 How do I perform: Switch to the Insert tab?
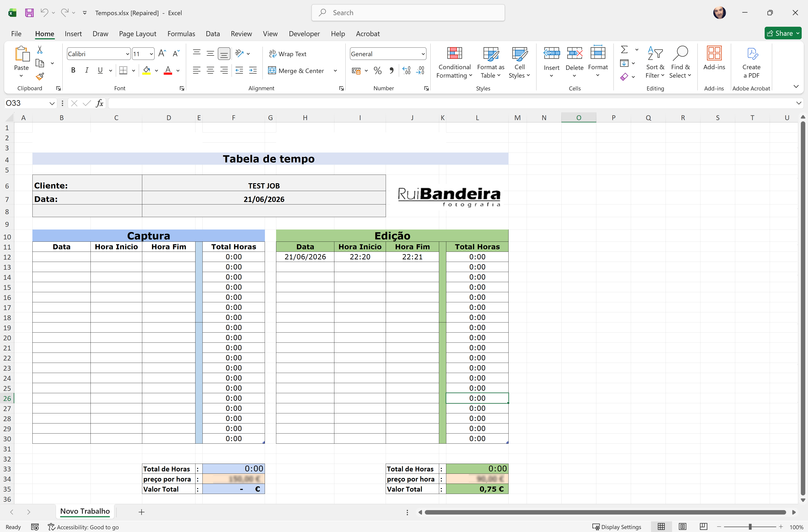click(73, 34)
